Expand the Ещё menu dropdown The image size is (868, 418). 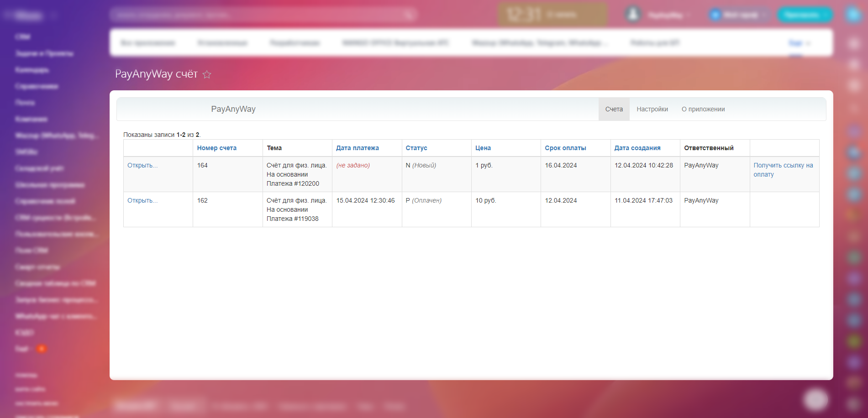click(x=799, y=43)
